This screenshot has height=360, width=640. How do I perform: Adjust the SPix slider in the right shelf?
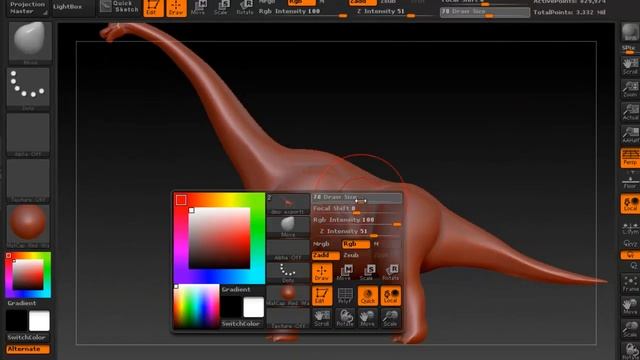coord(630,50)
